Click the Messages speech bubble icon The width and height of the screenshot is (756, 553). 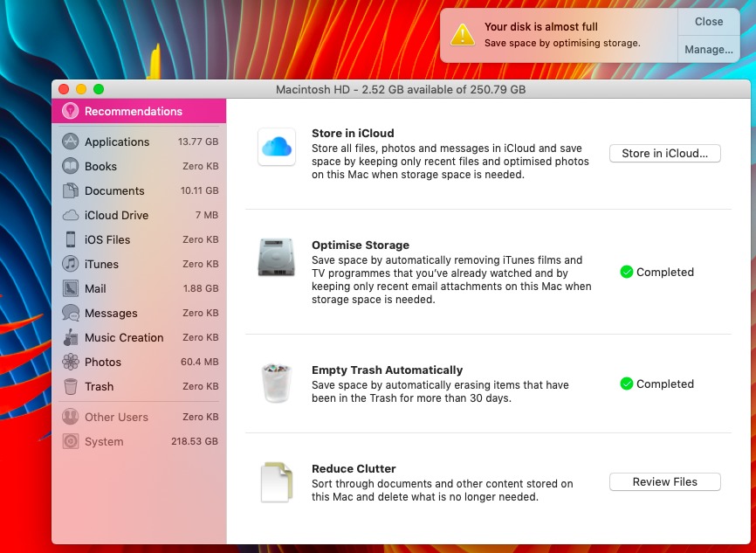(x=71, y=313)
